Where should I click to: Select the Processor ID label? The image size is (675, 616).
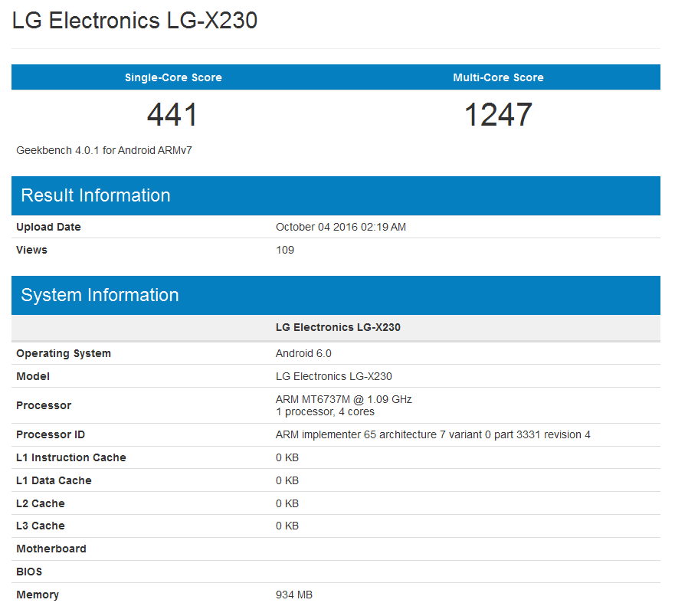[51, 434]
